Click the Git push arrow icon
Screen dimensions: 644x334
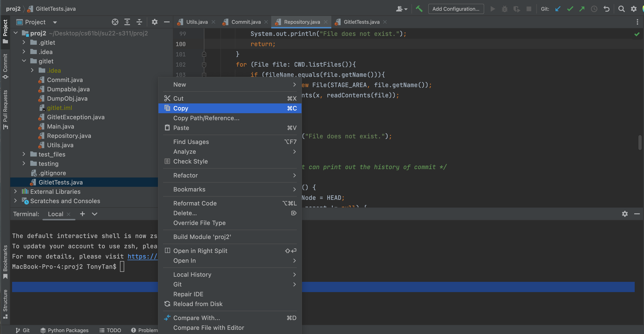coord(582,9)
